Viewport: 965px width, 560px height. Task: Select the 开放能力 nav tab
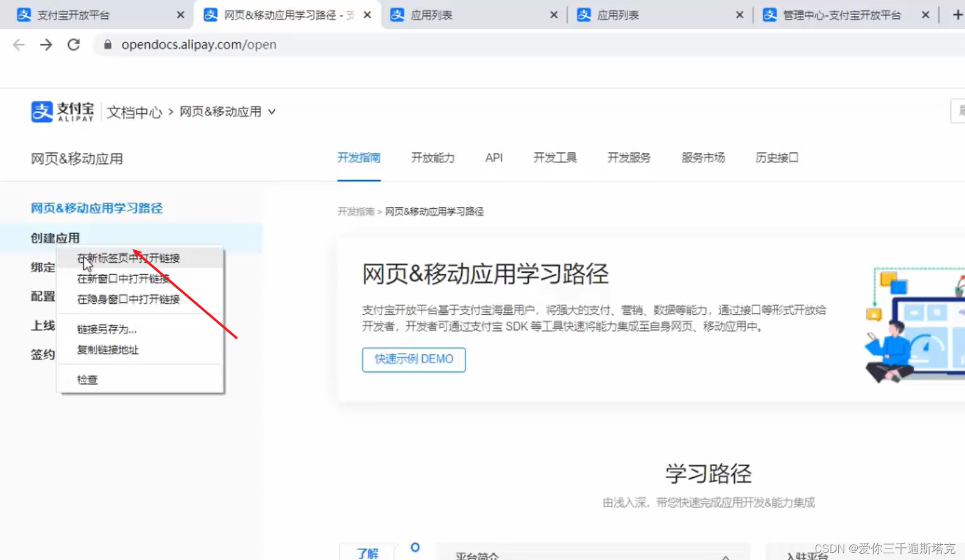coord(433,158)
